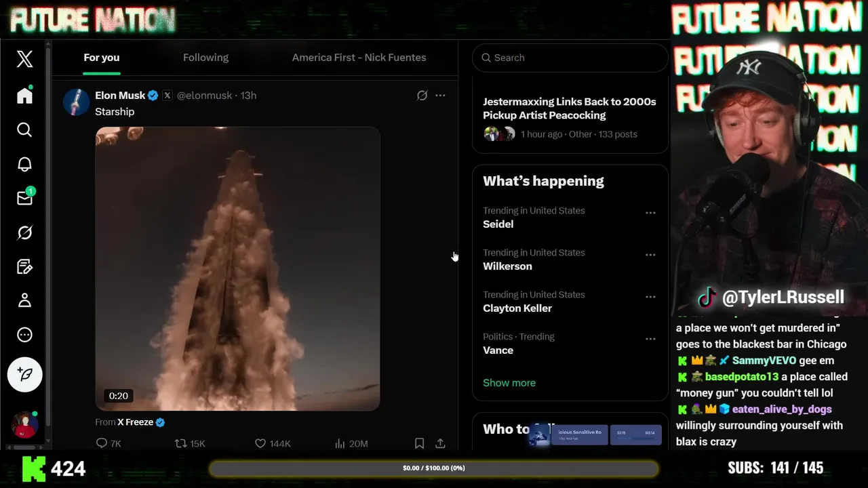
Task: Open Explore search magnifier in sidebar
Action: pos(24,129)
